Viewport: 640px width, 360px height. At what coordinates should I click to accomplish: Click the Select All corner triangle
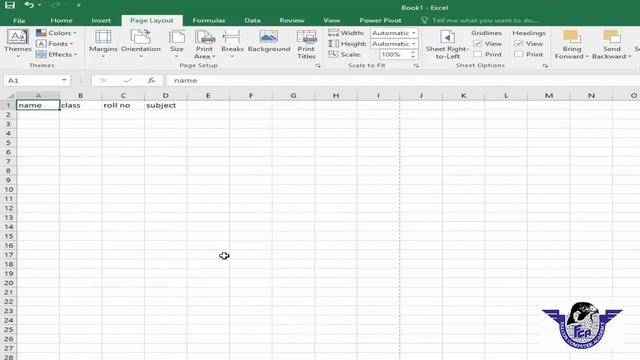pyautogui.click(x=11, y=96)
